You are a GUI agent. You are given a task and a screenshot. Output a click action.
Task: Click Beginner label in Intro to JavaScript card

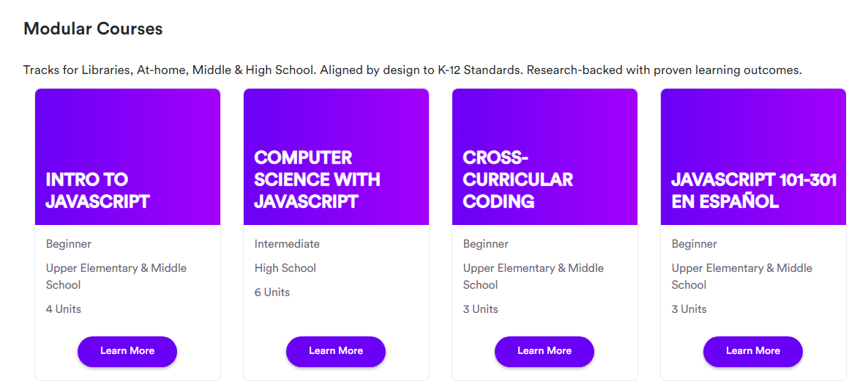pyautogui.click(x=69, y=244)
